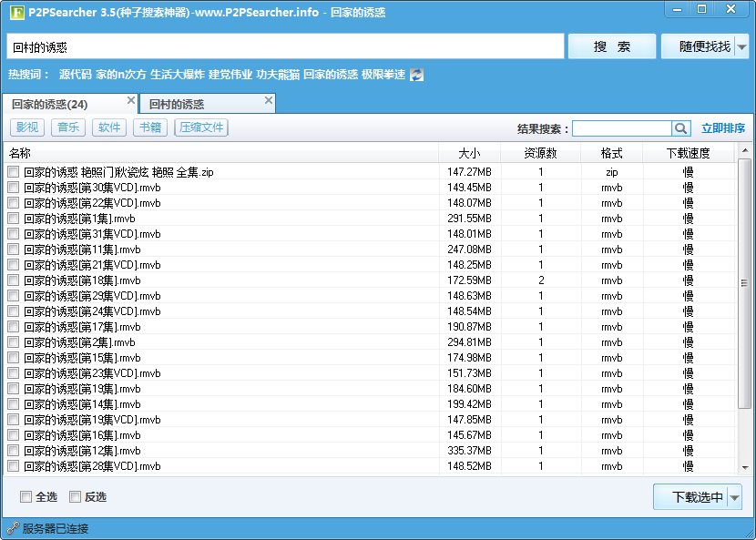The image size is (756, 540).
Task: Filter results by 影视 category
Action: click(27, 127)
